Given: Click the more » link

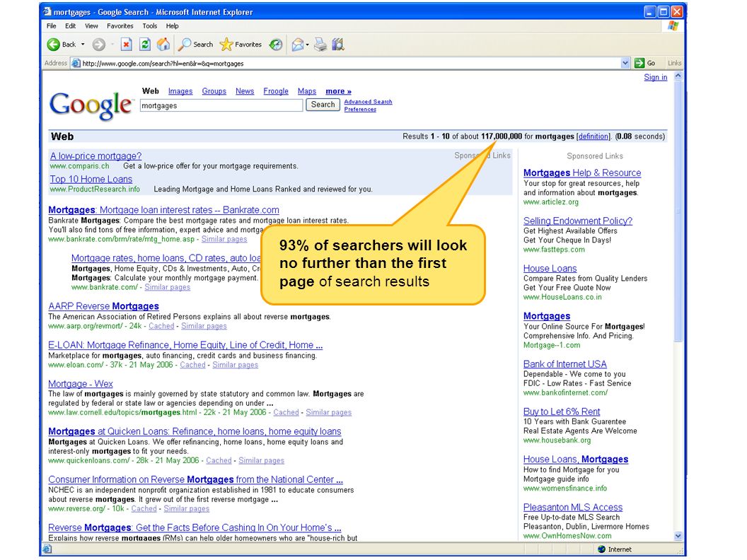Looking at the screenshot, I should pos(339,91).
